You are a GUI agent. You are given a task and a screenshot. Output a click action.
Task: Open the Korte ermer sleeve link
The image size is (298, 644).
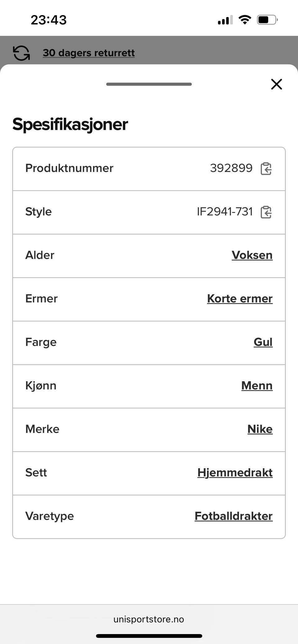tap(240, 298)
